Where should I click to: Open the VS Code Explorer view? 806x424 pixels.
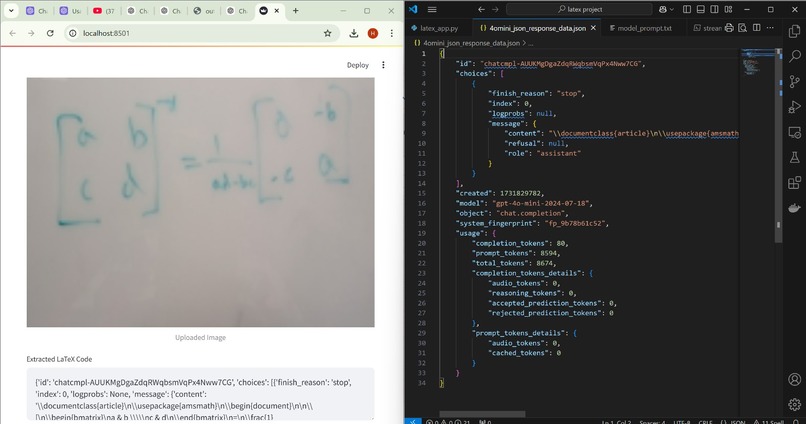pos(794,31)
